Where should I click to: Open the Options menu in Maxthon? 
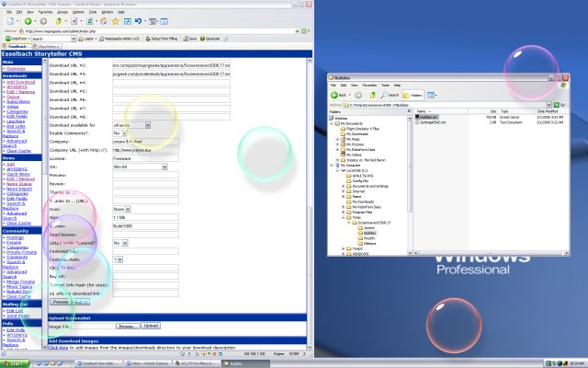pos(78,12)
